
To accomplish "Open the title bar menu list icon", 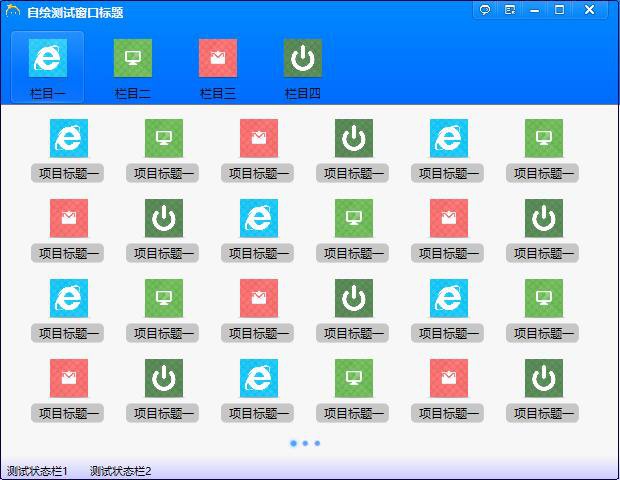I will pos(510,10).
